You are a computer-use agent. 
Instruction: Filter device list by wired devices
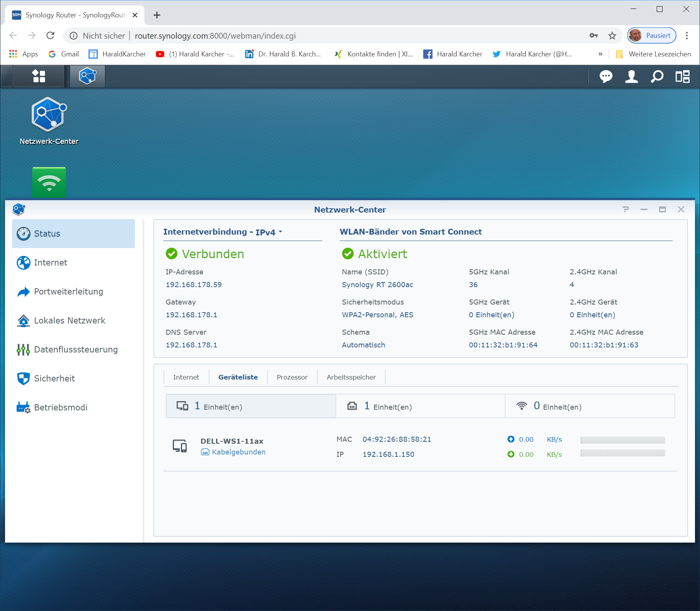(x=420, y=406)
